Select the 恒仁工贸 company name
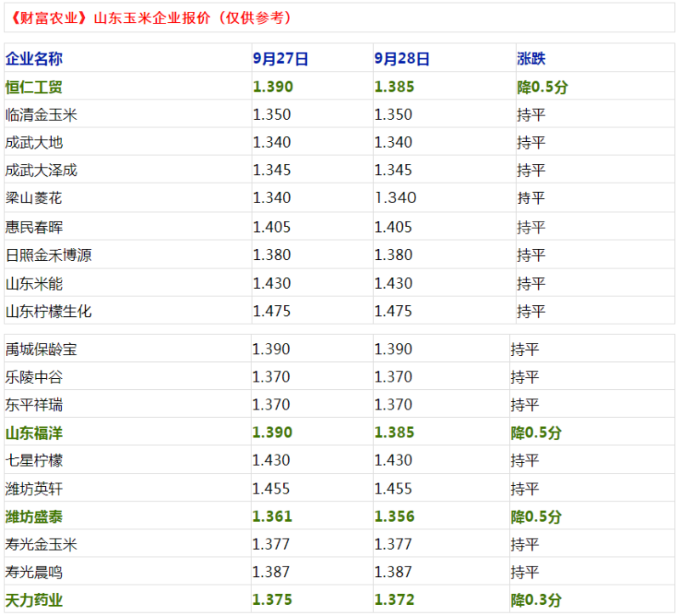 pyautogui.click(x=34, y=87)
